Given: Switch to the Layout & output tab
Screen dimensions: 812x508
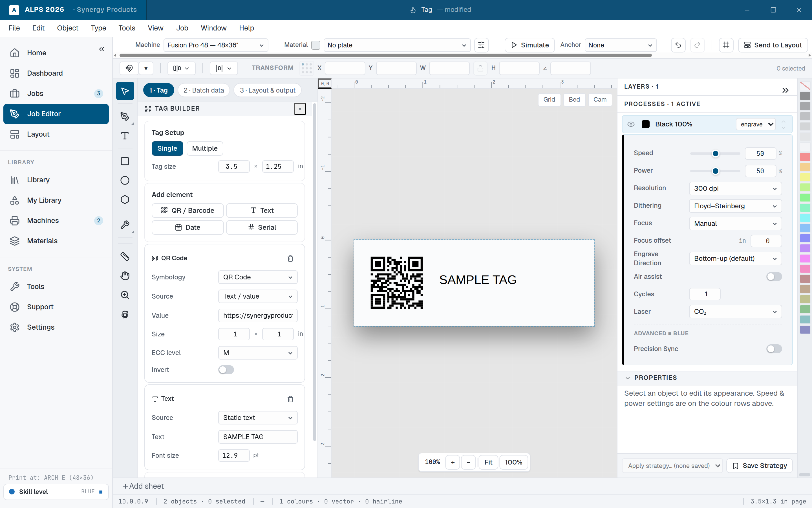Looking at the screenshot, I should coord(267,90).
